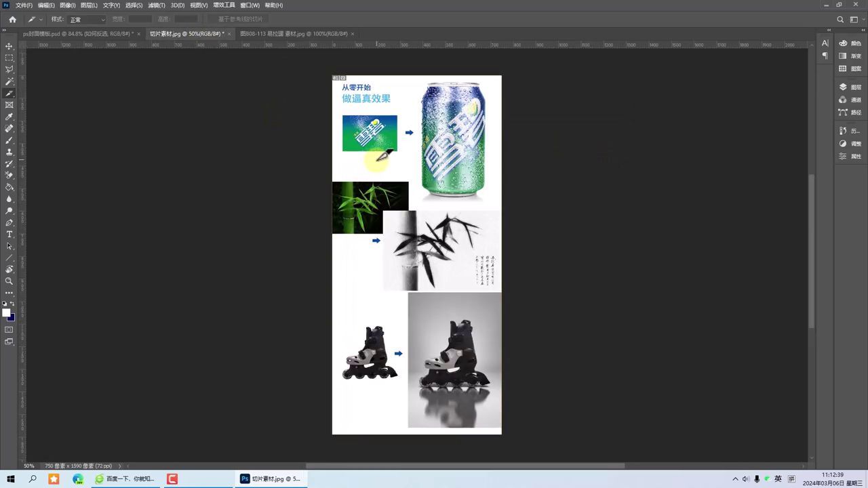
Task: Select the Frame tool
Action: click(9, 105)
